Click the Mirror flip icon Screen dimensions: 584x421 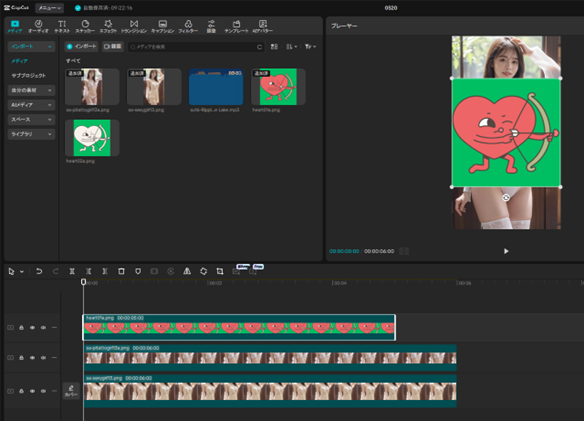pos(187,271)
